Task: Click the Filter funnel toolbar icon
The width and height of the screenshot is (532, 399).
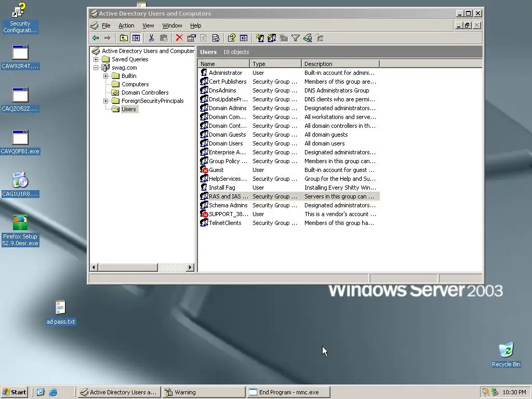Action: click(x=296, y=38)
